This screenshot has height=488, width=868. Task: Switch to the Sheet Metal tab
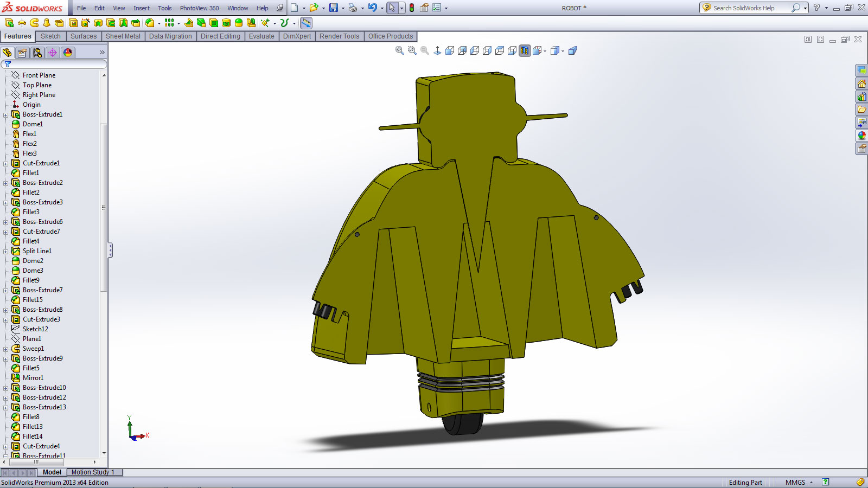pyautogui.click(x=123, y=36)
